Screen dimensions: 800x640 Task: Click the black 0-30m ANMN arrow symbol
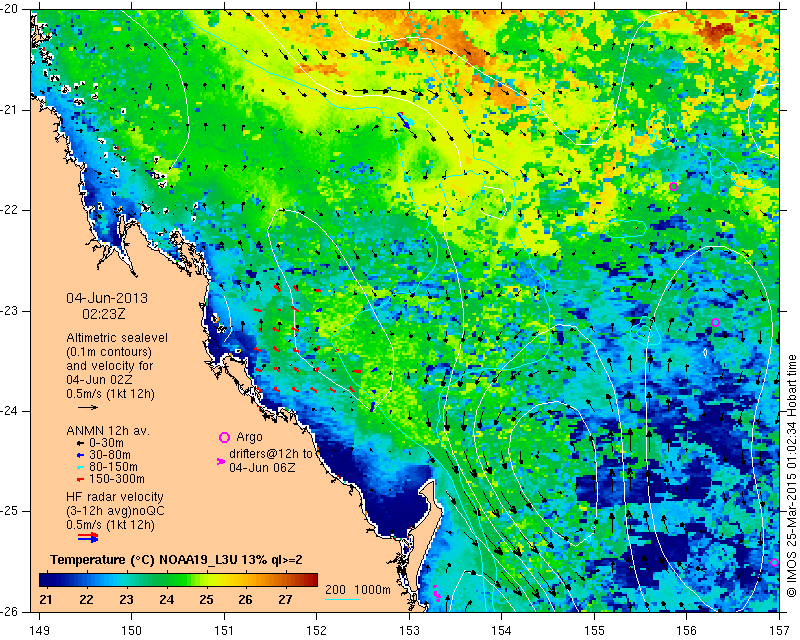80,444
